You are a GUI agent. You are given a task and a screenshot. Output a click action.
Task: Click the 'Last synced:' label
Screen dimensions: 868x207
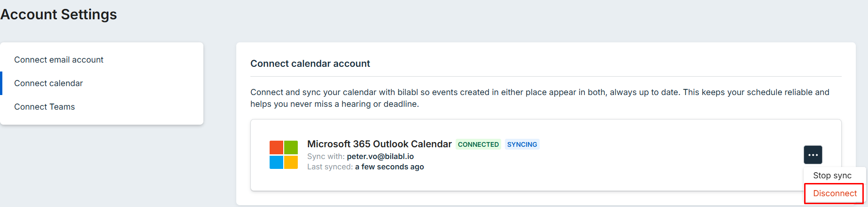point(330,167)
